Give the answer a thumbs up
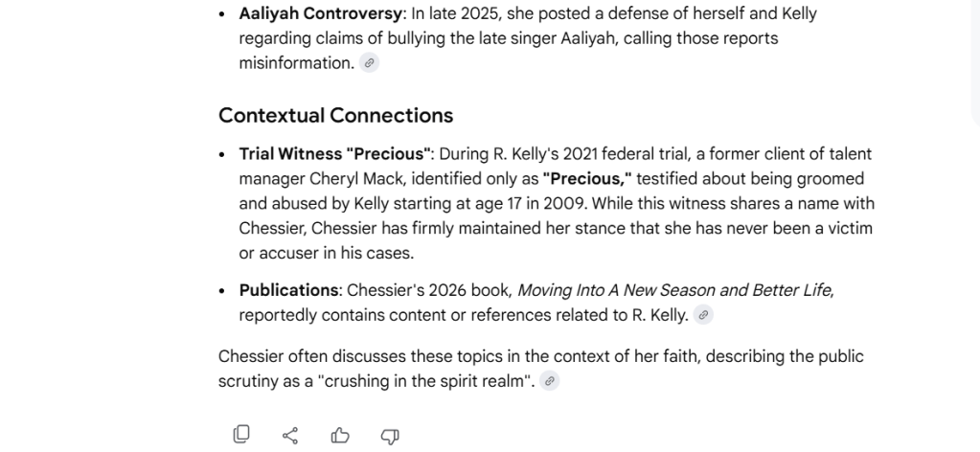 pos(340,436)
